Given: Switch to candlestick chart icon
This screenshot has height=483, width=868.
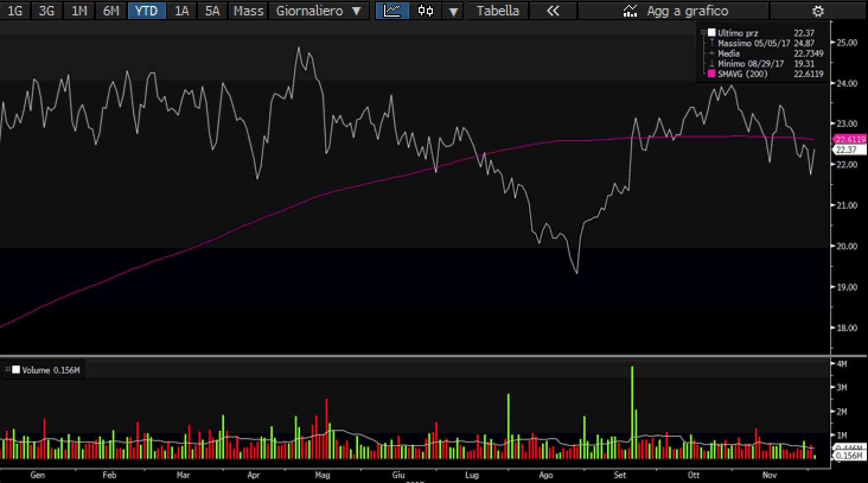Looking at the screenshot, I should pyautogui.click(x=425, y=11).
